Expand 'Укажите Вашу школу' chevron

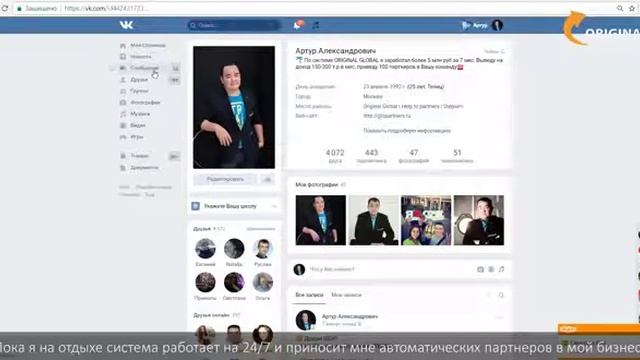tap(274, 206)
